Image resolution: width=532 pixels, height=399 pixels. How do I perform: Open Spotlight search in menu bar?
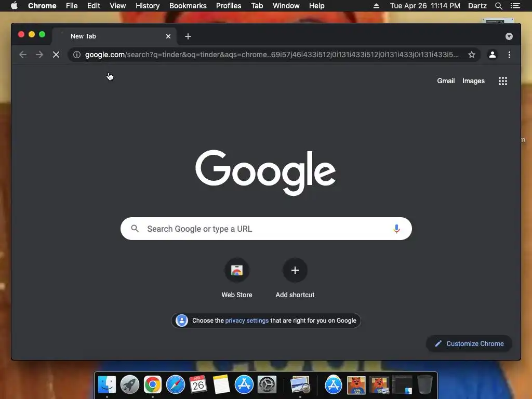(498, 6)
